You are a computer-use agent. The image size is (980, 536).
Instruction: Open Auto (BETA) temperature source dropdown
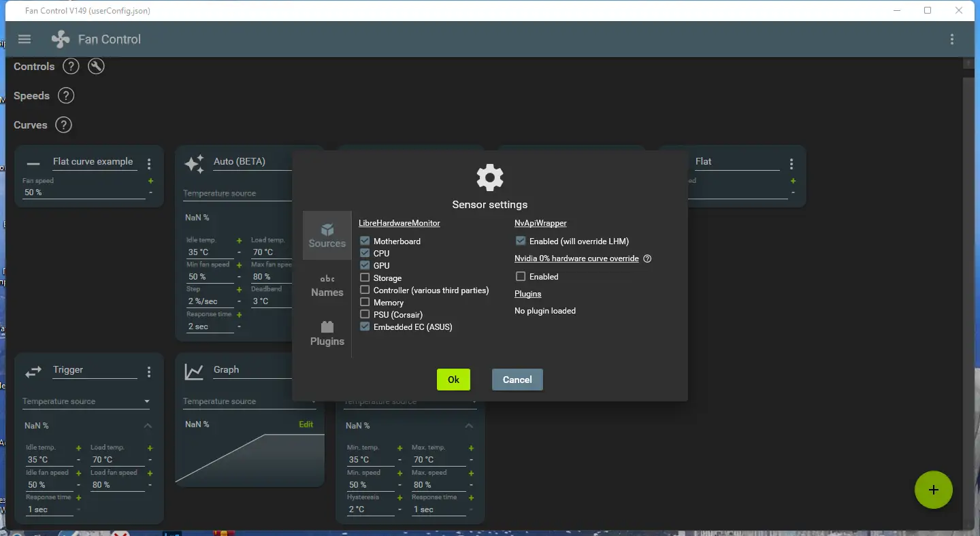238,194
